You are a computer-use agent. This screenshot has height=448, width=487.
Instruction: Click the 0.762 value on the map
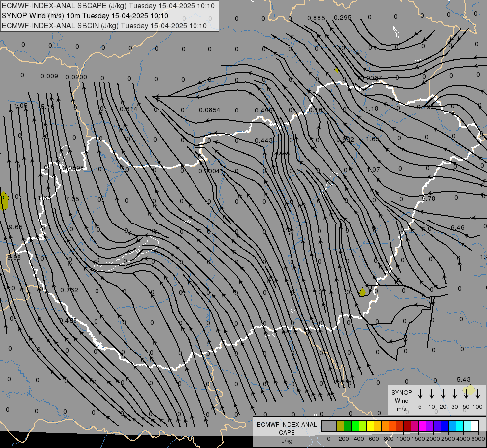pyautogui.click(x=69, y=290)
